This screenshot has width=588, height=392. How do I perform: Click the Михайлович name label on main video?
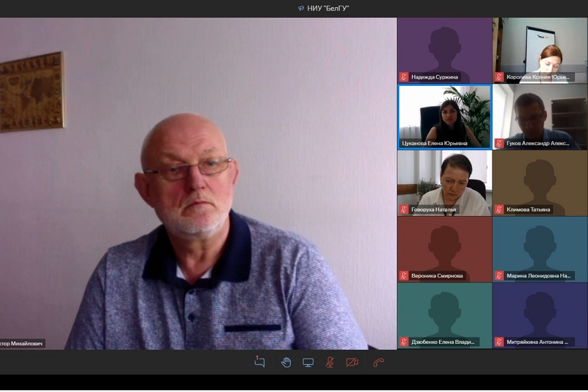pyautogui.click(x=22, y=343)
